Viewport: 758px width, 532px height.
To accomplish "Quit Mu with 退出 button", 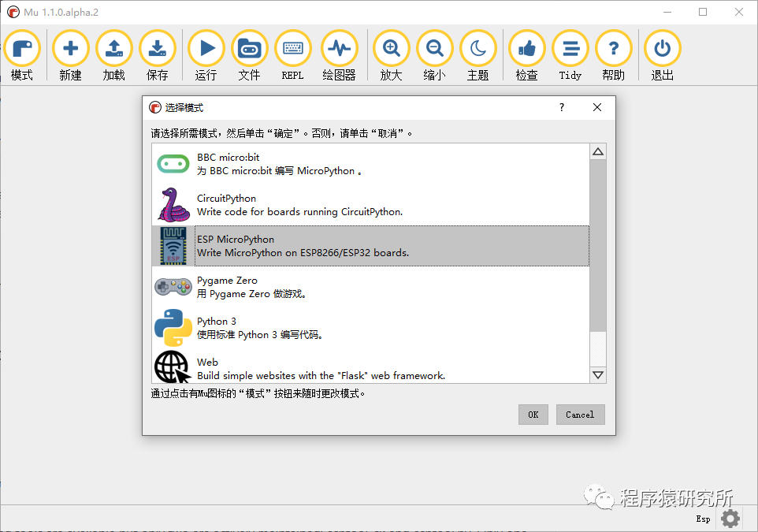I will point(663,56).
